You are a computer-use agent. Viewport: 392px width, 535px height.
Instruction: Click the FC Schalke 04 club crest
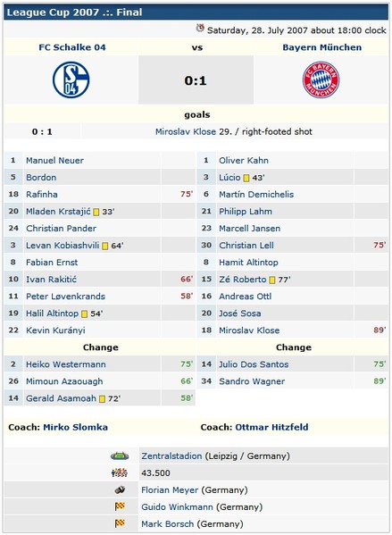pos(71,79)
